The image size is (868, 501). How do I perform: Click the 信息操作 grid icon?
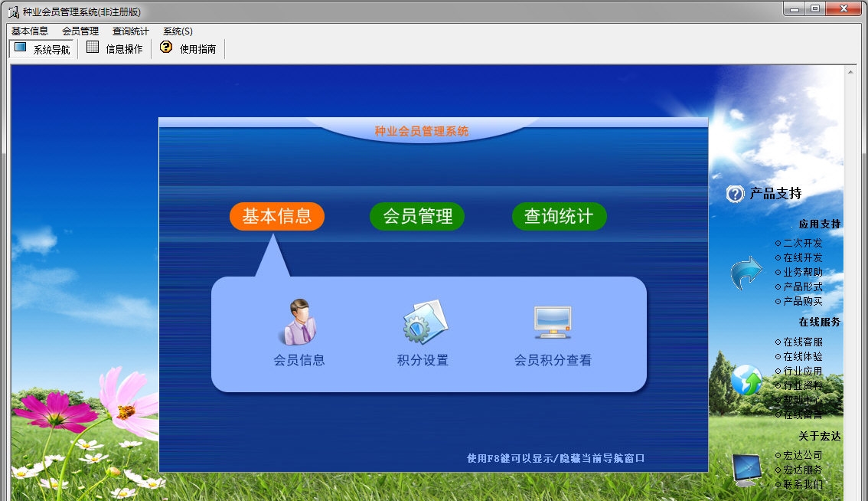click(x=93, y=48)
